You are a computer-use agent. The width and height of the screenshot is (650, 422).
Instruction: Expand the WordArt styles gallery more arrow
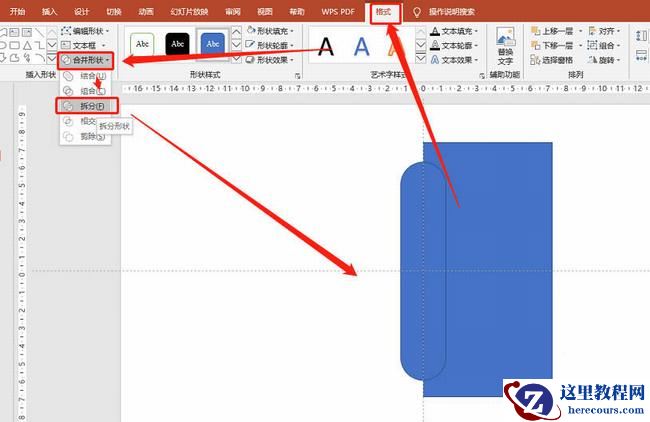click(421, 58)
